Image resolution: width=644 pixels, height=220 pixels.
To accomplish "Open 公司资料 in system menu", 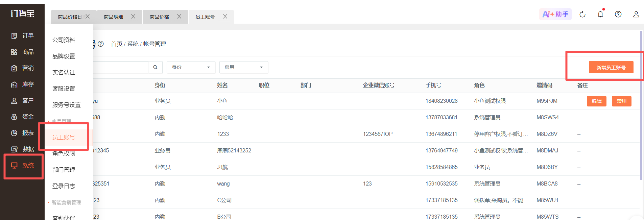I will (x=64, y=40).
